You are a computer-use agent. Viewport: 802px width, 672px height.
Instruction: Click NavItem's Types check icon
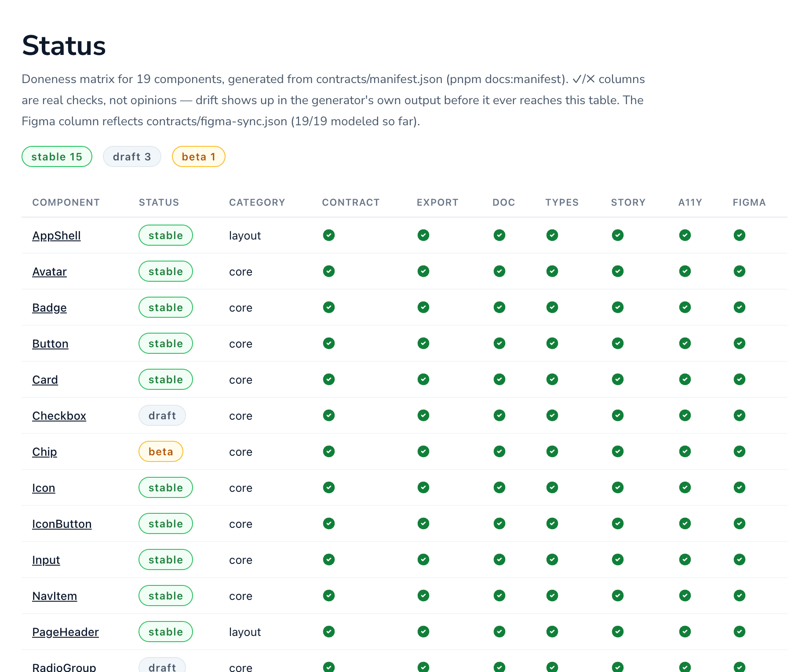[552, 596]
